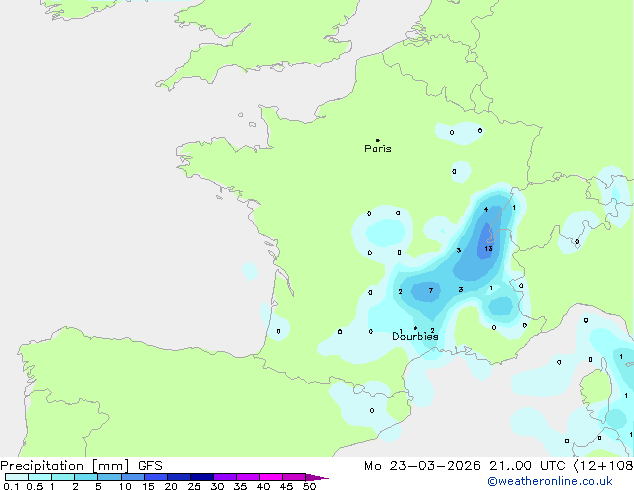Screen dimensions: 634x490
Task: Pick the 45–50 mm legend swatch
Action: 294,477
